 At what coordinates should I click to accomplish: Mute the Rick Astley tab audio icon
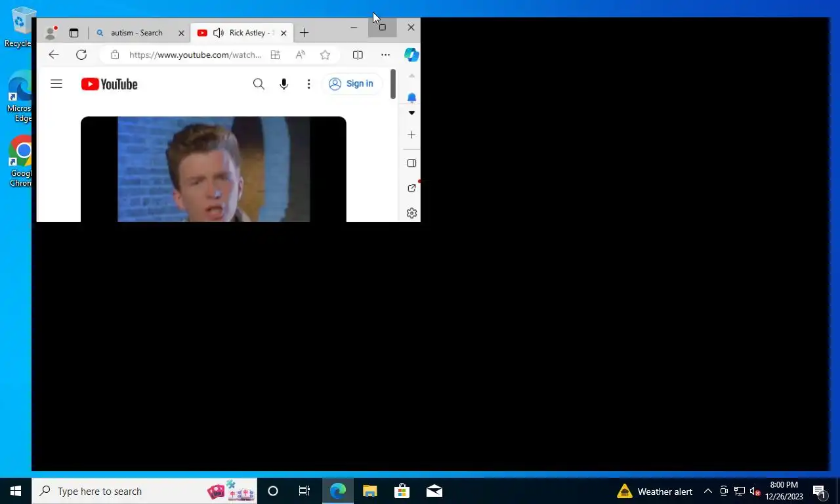(x=219, y=33)
